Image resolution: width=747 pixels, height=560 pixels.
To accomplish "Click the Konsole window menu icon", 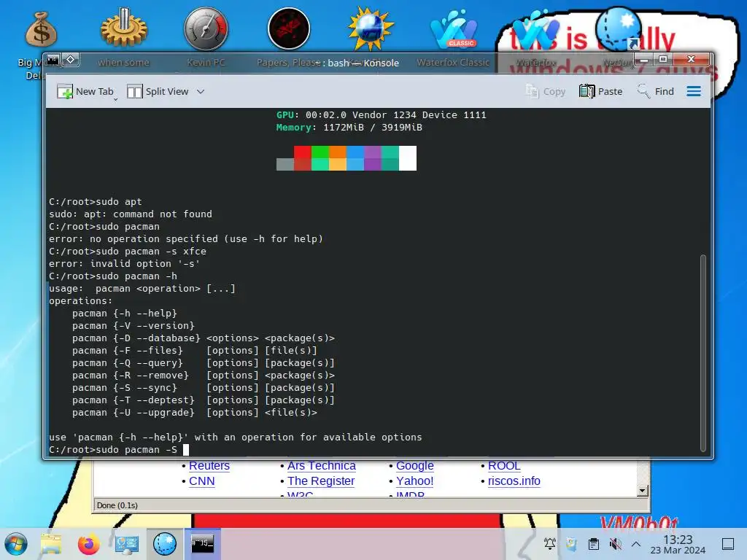I will coord(53,60).
